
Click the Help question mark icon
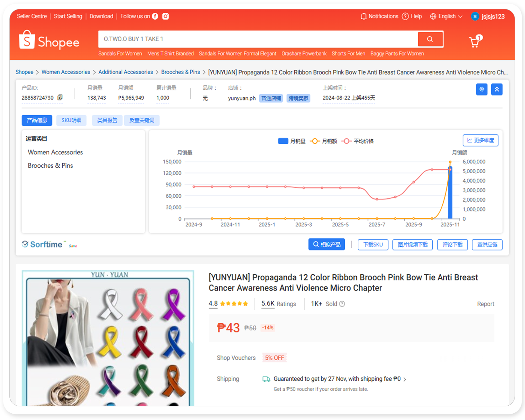click(x=405, y=16)
